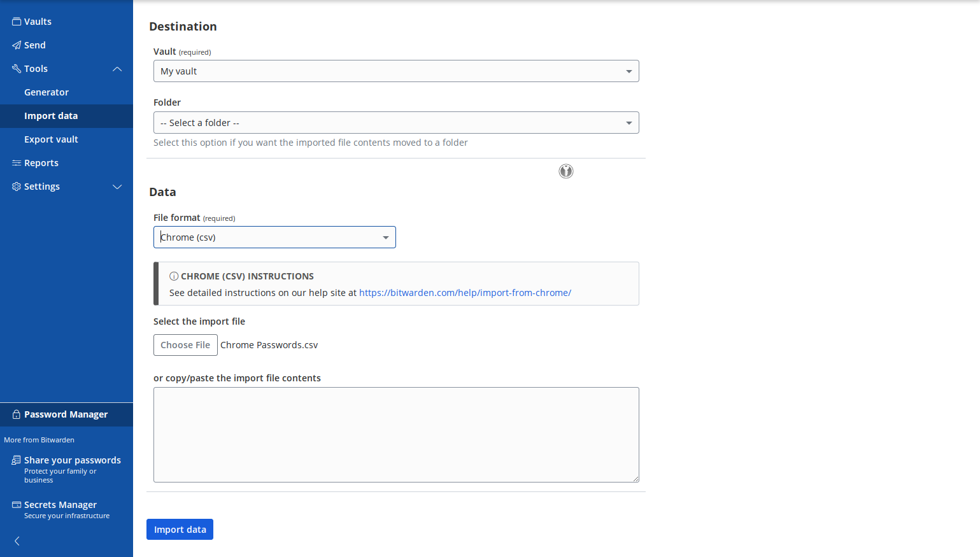
Task: Click the Choose File button
Action: click(x=185, y=345)
